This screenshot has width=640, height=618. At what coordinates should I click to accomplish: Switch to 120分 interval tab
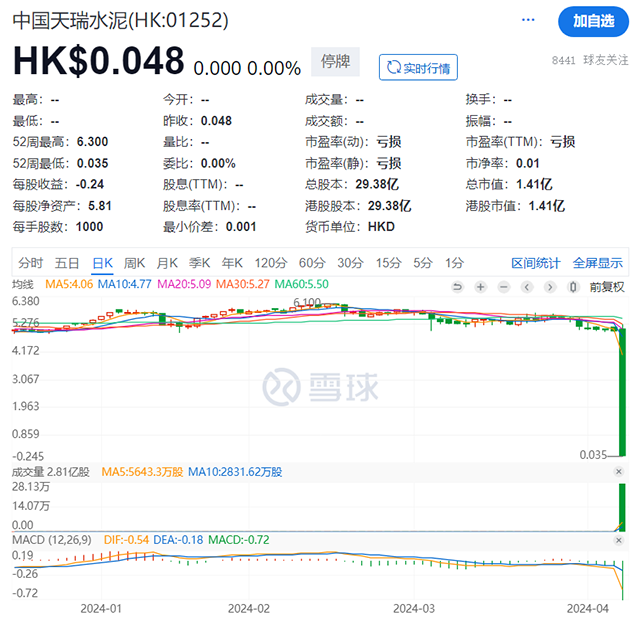pos(271,263)
